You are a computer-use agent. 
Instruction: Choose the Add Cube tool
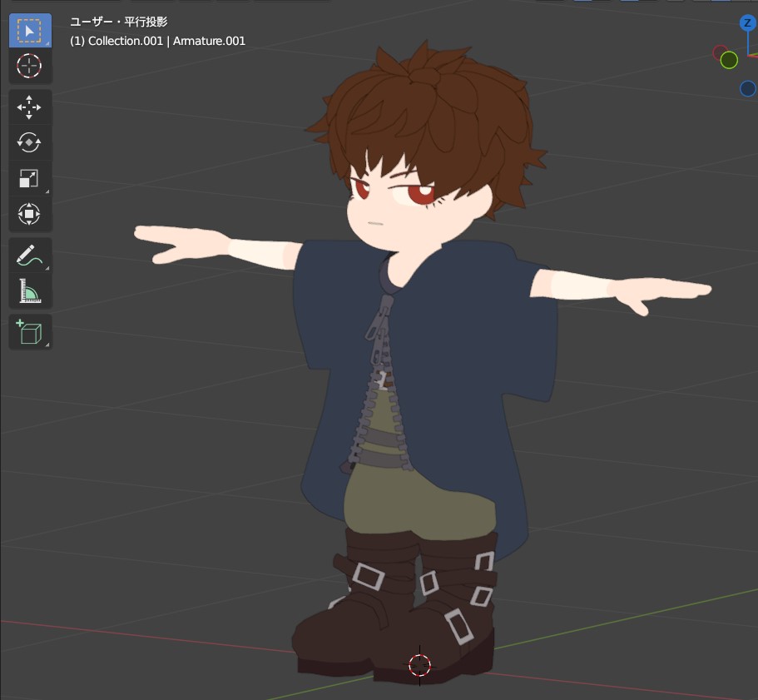point(30,332)
